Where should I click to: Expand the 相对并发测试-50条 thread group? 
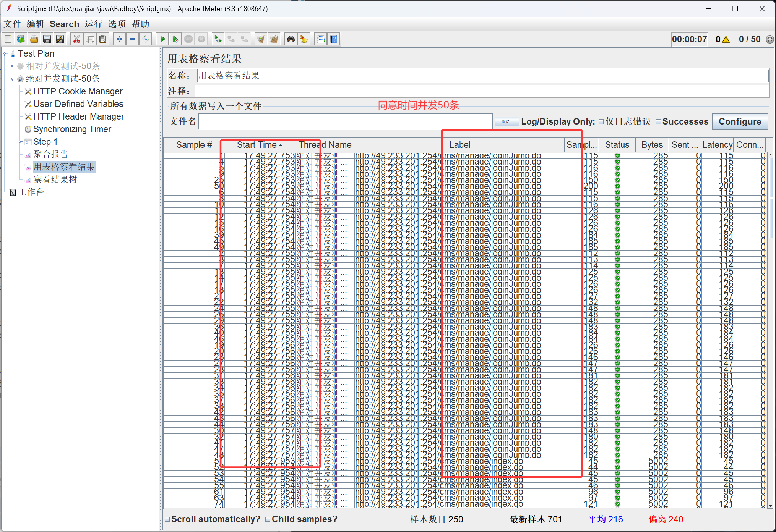(13, 66)
